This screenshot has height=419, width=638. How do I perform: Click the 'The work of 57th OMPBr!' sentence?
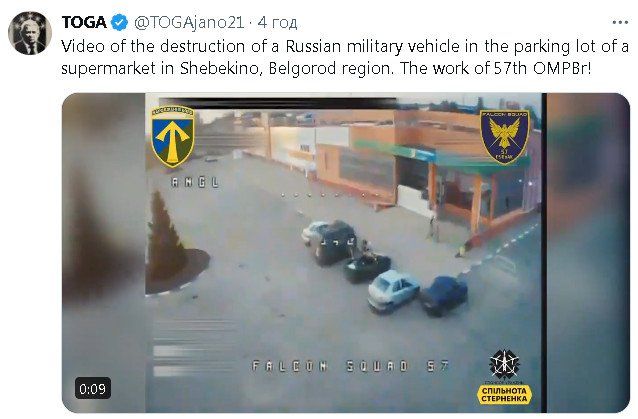tap(495, 68)
